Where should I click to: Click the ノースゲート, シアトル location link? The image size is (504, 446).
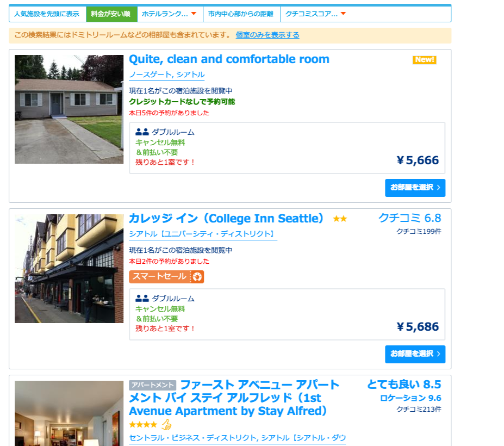166,75
